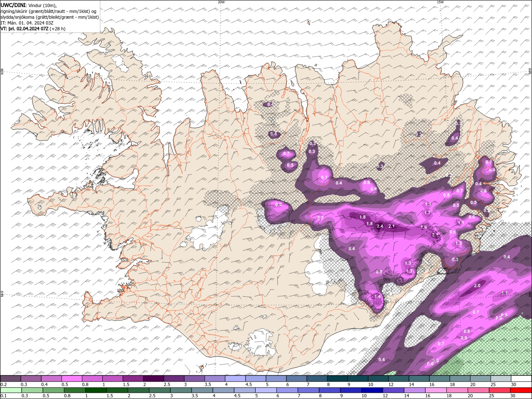Click the darkest purple swatch between 2 and 2.5

point(154,379)
